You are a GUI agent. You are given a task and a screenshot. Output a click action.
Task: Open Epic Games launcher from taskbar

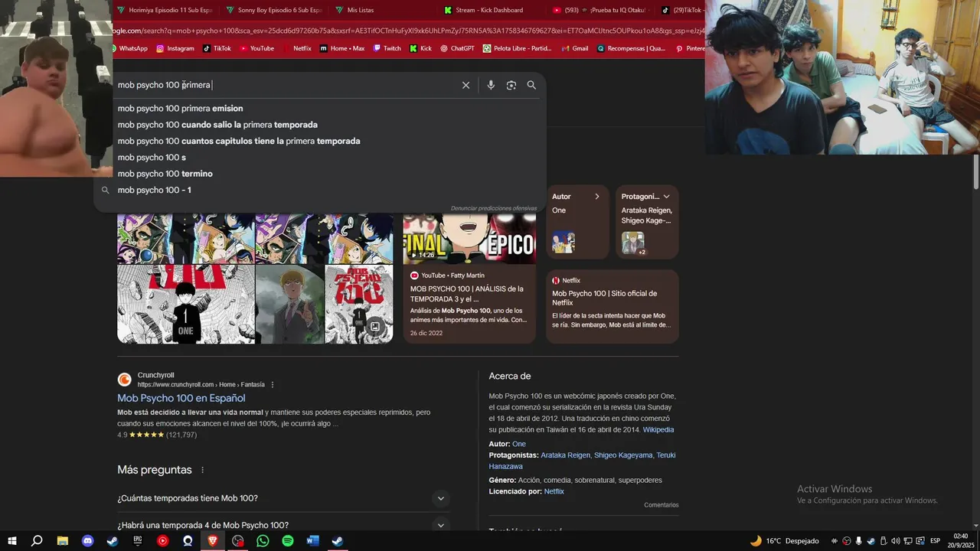coord(138,541)
